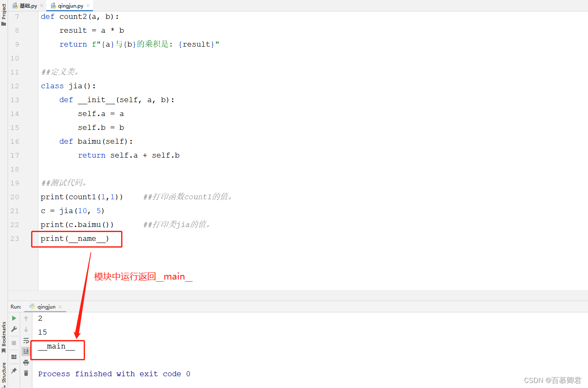This screenshot has height=388, width=588.
Task: Rerun qingjun with the green play icon
Action: click(14, 318)
